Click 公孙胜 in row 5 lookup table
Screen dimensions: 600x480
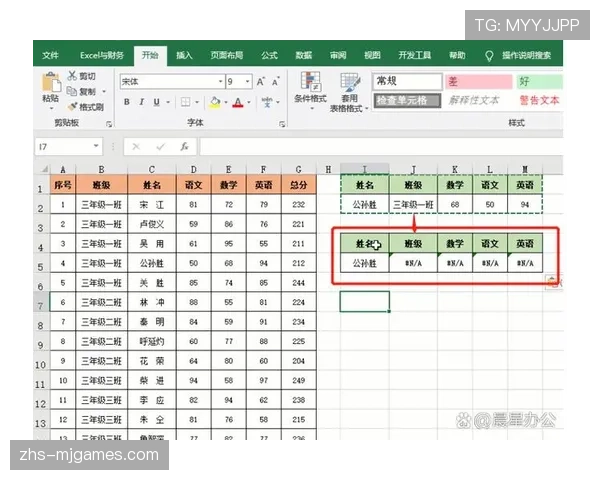click(365, 263)
